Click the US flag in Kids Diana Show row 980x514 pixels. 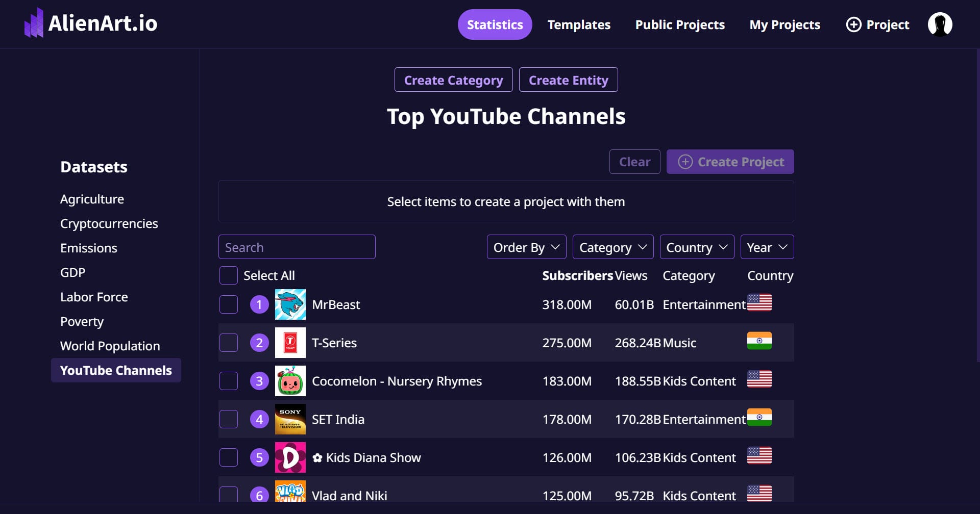[x=759, y=455]
